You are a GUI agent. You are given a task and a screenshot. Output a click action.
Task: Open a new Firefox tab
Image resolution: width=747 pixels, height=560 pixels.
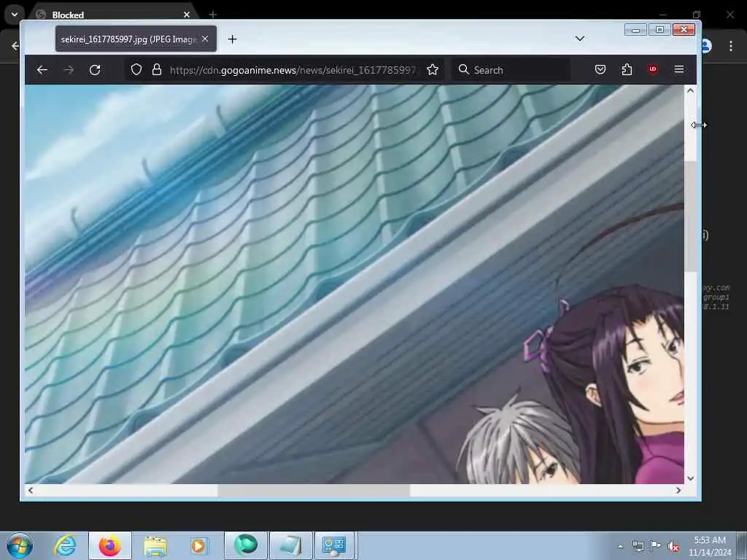pos(233,39)
